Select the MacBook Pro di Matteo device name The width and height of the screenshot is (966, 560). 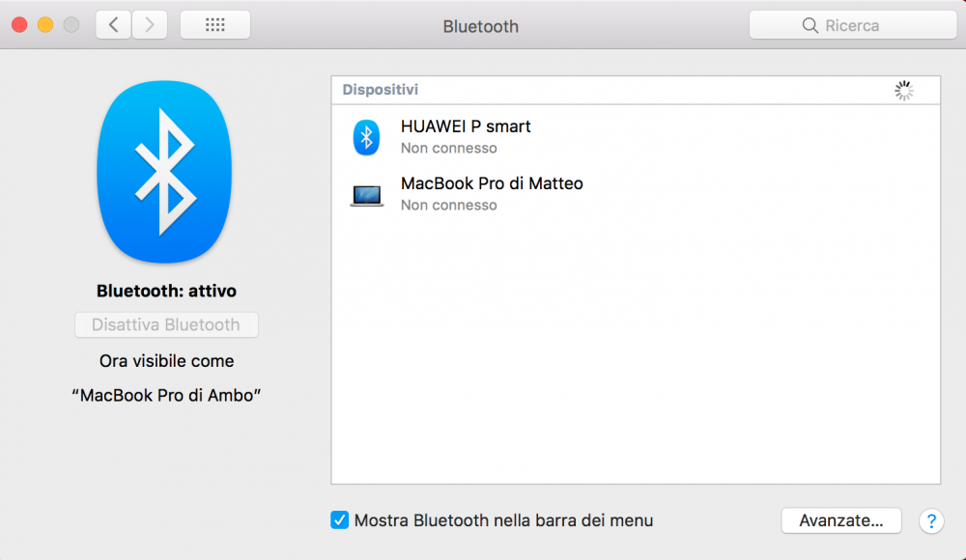[492, 183]
